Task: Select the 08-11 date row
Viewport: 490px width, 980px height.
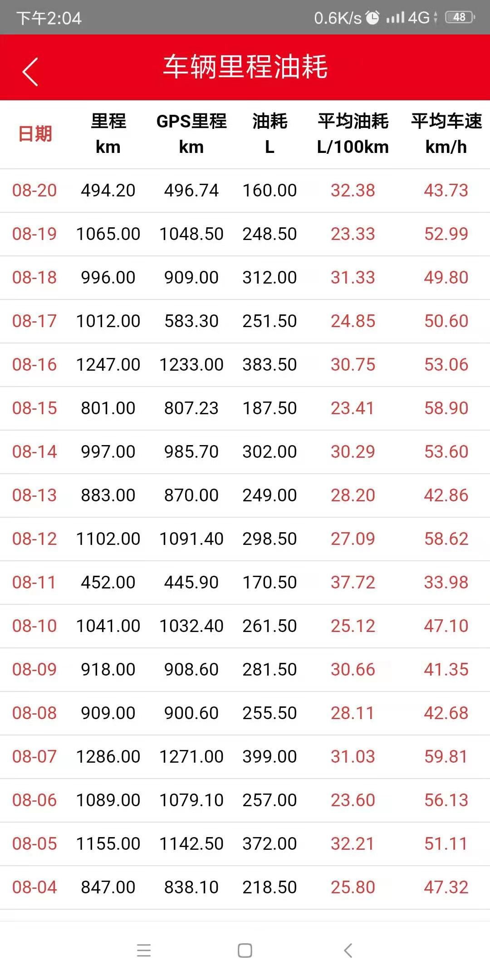Action: click(x=245, y=583)
